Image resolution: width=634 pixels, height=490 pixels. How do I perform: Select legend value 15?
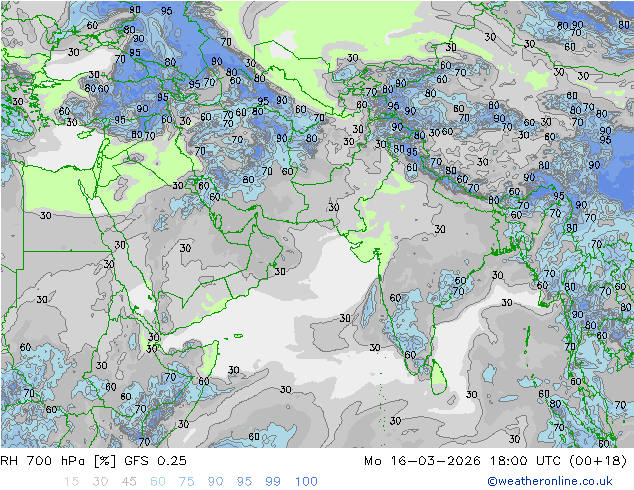coord(71,481)
